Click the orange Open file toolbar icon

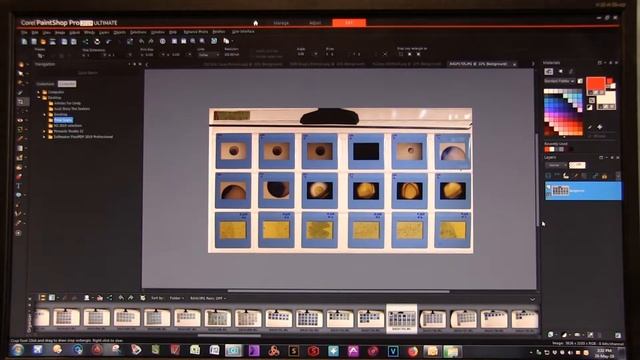pyautogui.click(x=43, y=42)
